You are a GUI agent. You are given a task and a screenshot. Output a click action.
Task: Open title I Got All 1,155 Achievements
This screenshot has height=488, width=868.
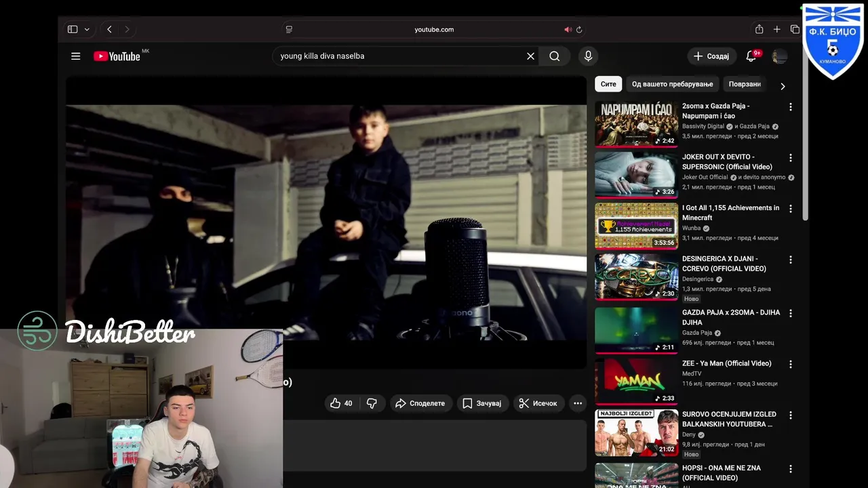[730, 213]
